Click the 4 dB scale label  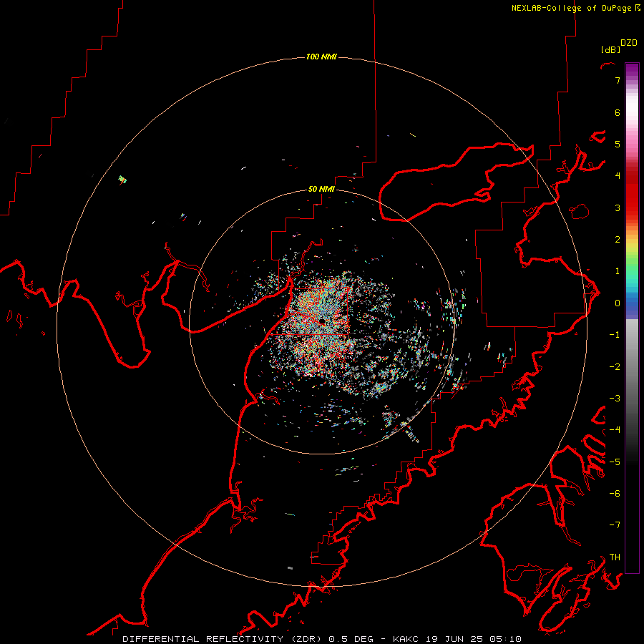(618, 176)
